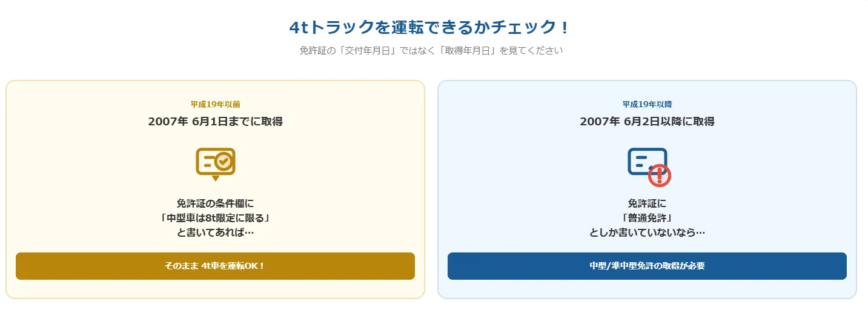Screen dimensions: 868x313
Task: Click the としか書いていないなら… text
Action: 647,232
